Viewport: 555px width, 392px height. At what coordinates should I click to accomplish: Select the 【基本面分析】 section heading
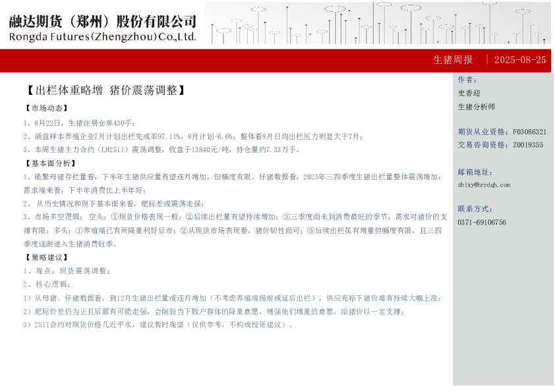[49, 163]
